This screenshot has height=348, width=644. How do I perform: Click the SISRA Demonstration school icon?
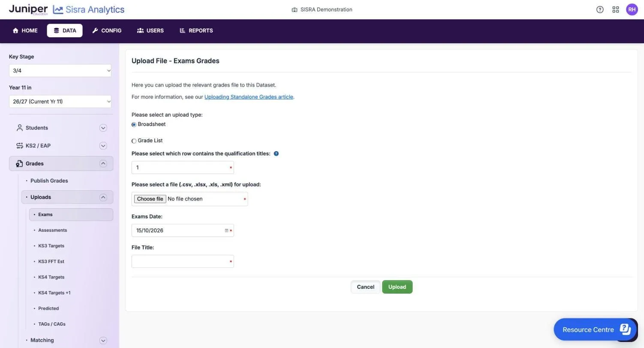[x=294, y=9]
